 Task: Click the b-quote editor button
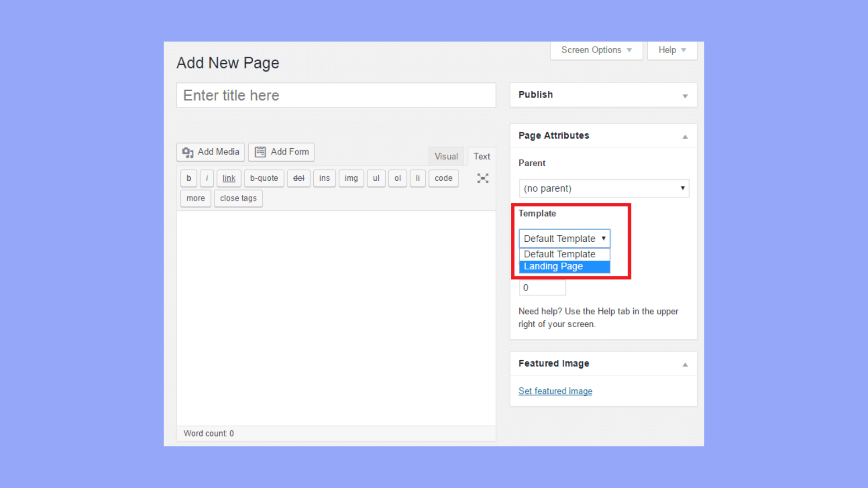264,178
